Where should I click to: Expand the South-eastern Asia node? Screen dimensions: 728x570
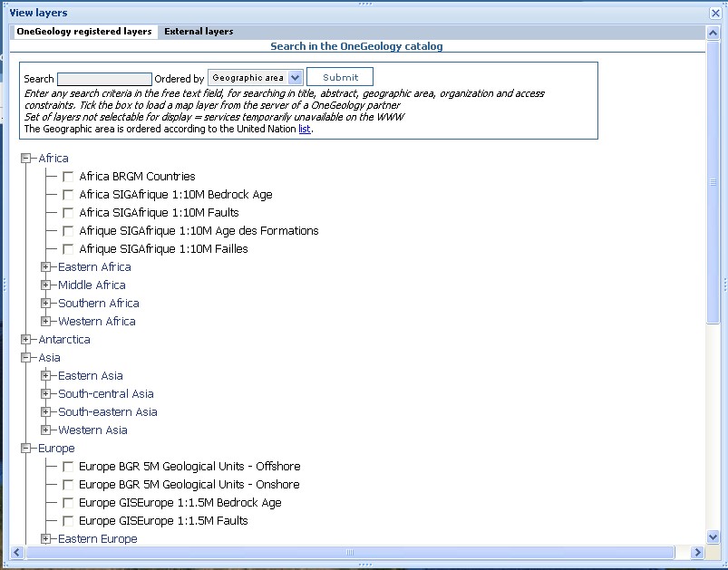pos(46,412)
